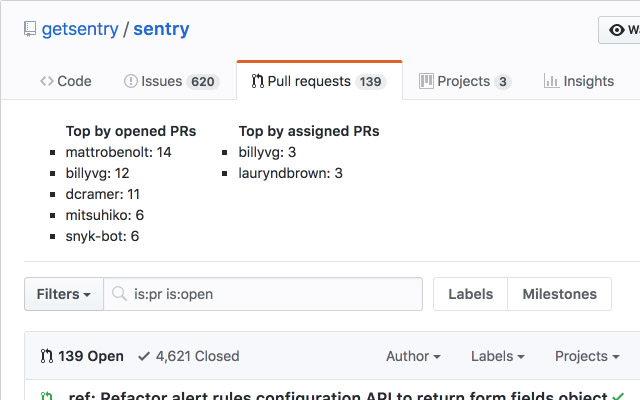
Task: Click the Labels button
Action: pyautogui.click(x=470, y=294)
